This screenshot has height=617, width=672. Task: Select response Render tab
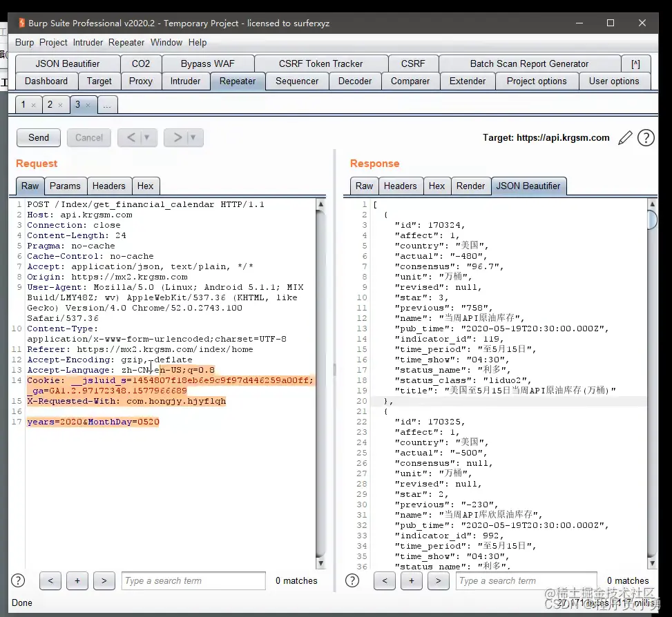[470, 186]
